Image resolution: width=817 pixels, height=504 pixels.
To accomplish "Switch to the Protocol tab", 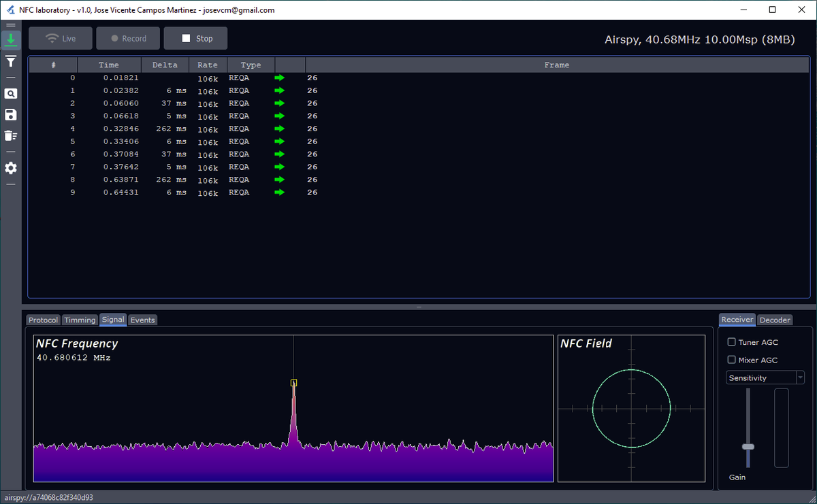I will pos(43,320).
